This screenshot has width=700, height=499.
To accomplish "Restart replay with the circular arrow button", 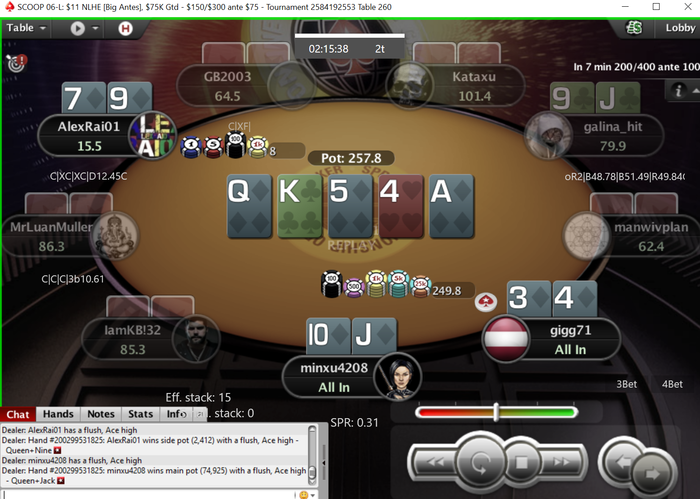I will [x=479, y=463].
